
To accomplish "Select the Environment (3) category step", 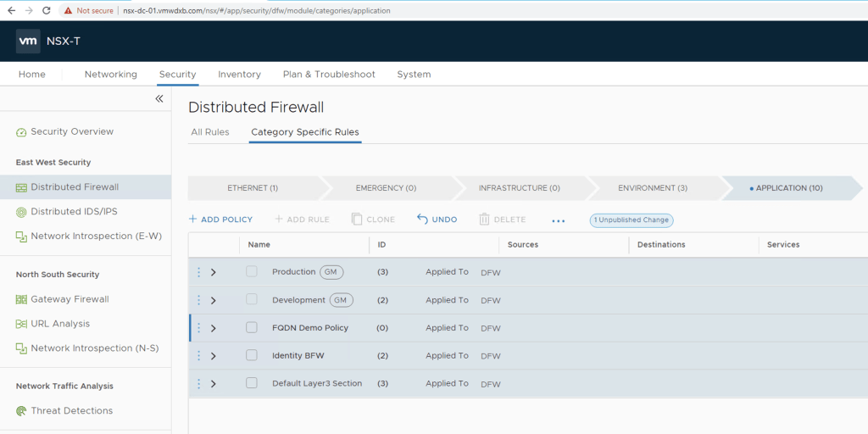I will pyautogui.click(x=652, y=188).
